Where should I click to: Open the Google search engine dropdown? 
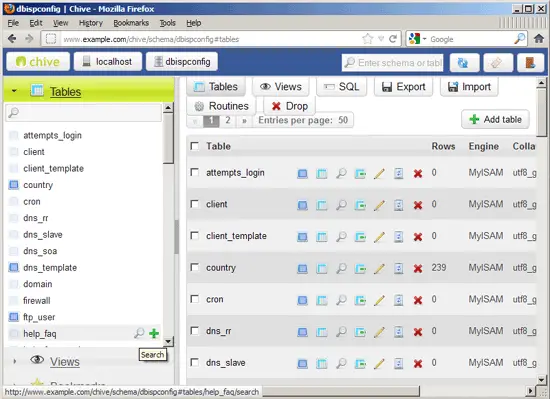click(x=424, y=39)
